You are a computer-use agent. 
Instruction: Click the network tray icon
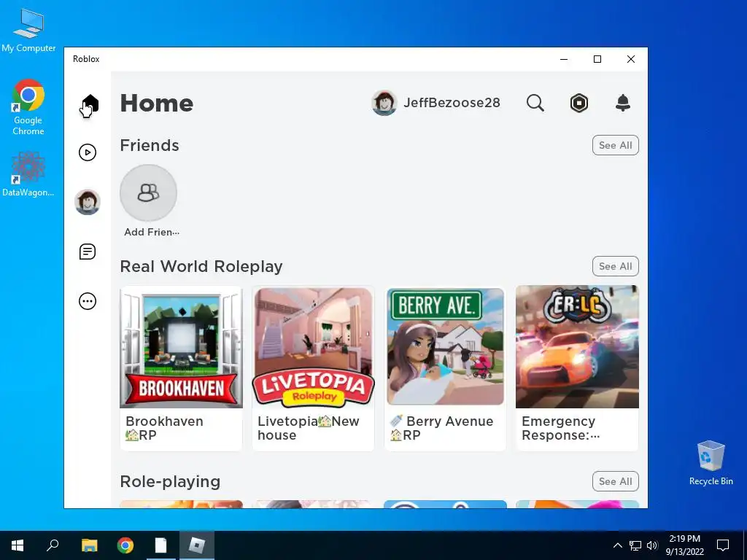[x=635, y=545]
